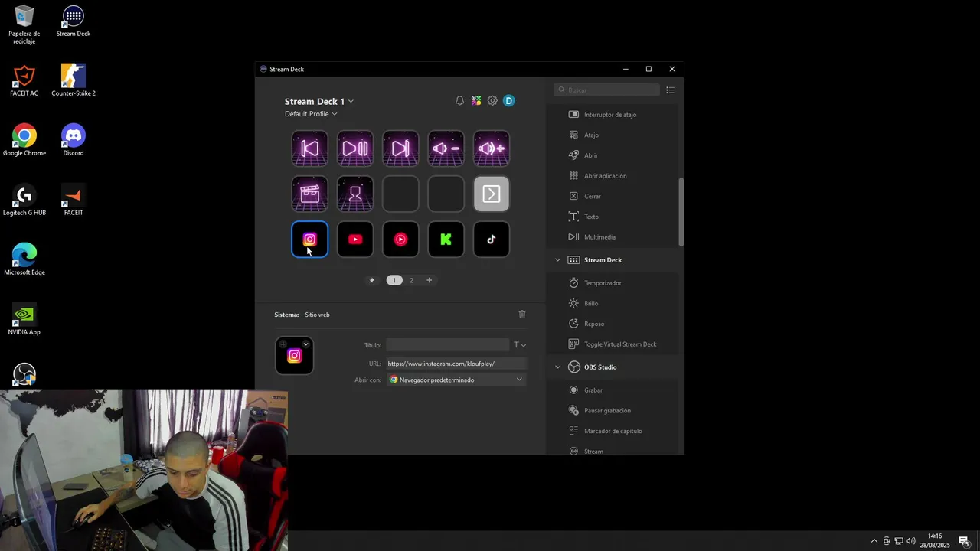Select the Kick key
This screenshot has width=980, height=551.
click(446, 240)
